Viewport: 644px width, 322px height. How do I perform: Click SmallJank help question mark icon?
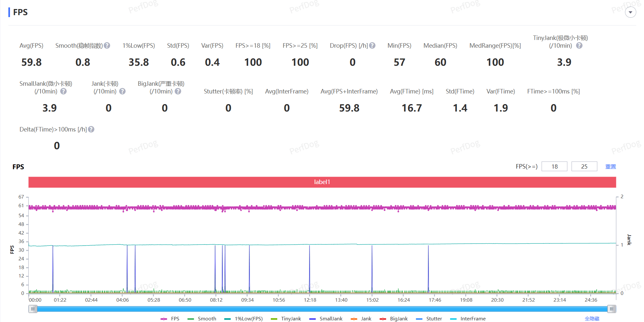[63, 92]
